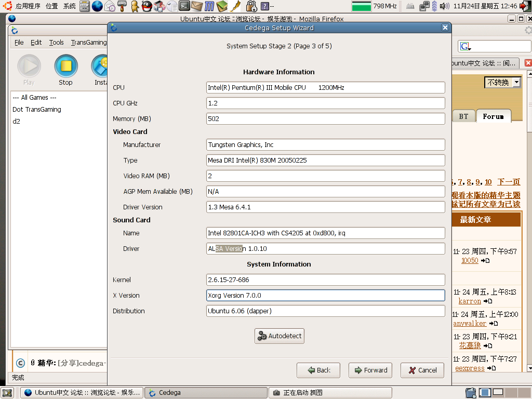The height and width of the screenshot is (399, 532).
Task: Open the File menu in Cedega
Action: pos(19,43)
